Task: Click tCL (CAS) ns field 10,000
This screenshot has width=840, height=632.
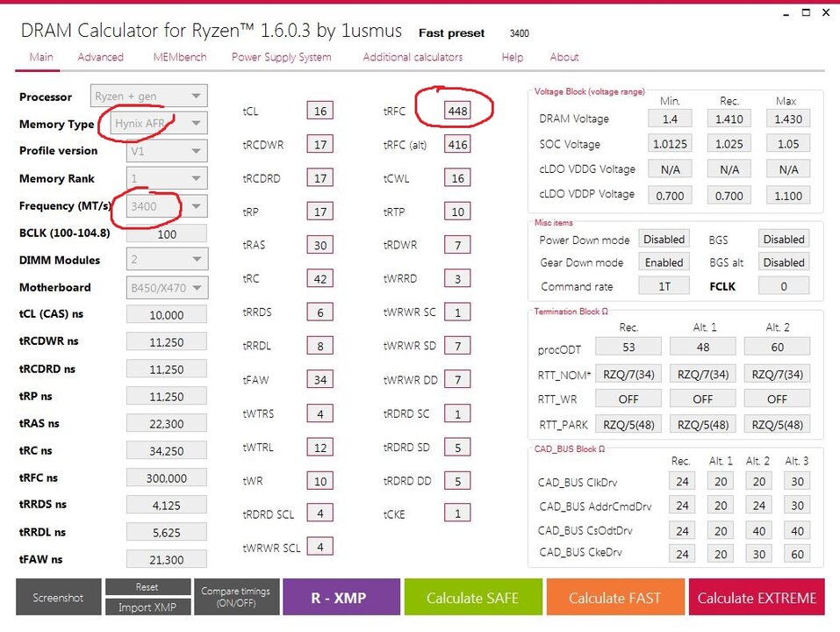Action: pyautogui.click(x=167, y=314)
